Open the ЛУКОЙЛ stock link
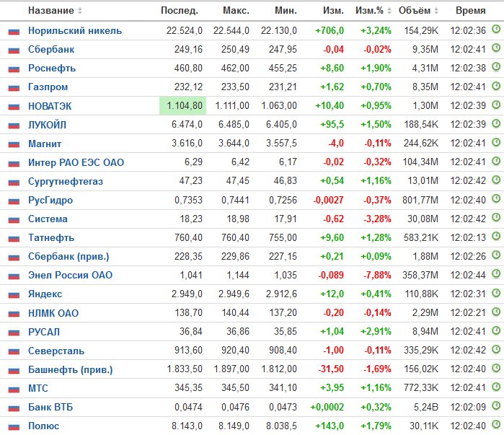The width and height of the screenshot is (504, 435). pos(48,125)
